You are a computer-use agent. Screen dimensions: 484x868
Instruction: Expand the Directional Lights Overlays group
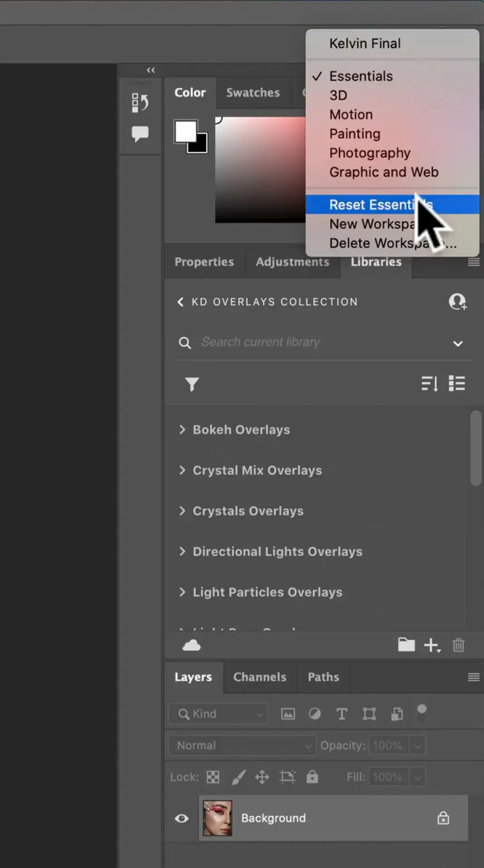tap(182, 551)
